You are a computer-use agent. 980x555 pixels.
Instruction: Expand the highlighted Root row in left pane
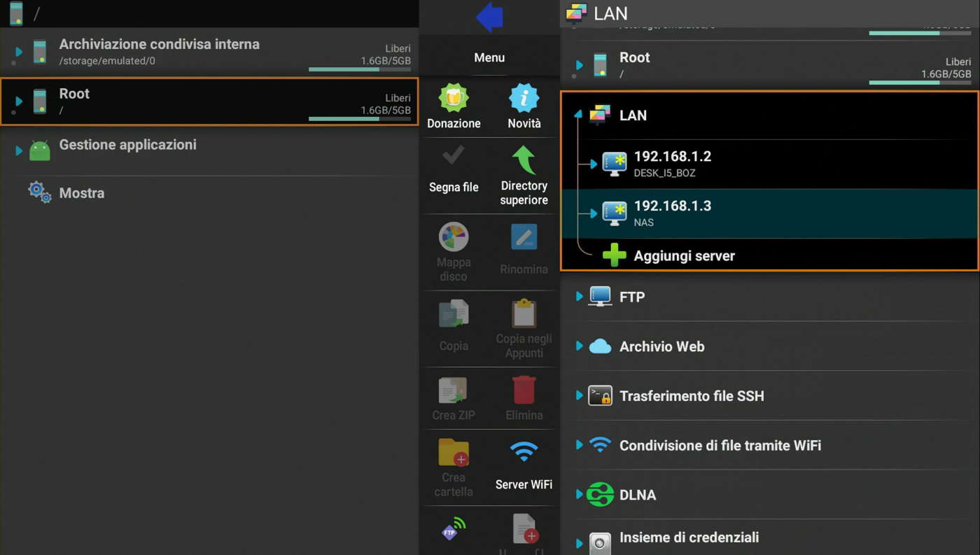[x=19, y=101]
